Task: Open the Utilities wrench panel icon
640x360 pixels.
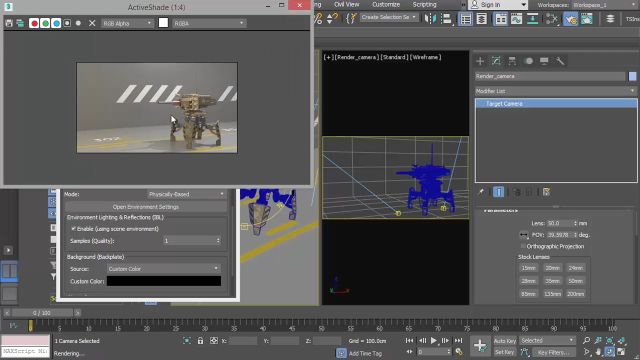Action: pyautogui.click(x=560, y=61)
